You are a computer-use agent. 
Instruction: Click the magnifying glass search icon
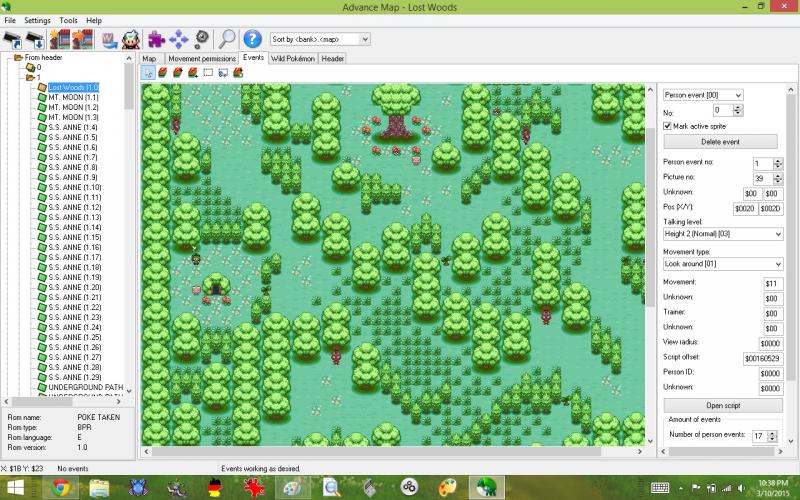tap(227, 39)
